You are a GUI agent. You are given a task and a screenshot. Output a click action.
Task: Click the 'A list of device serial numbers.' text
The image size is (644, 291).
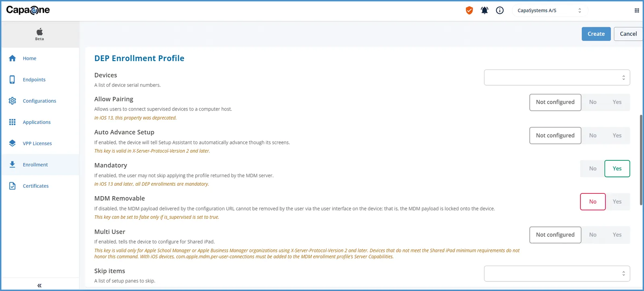[x=128, y=85]
